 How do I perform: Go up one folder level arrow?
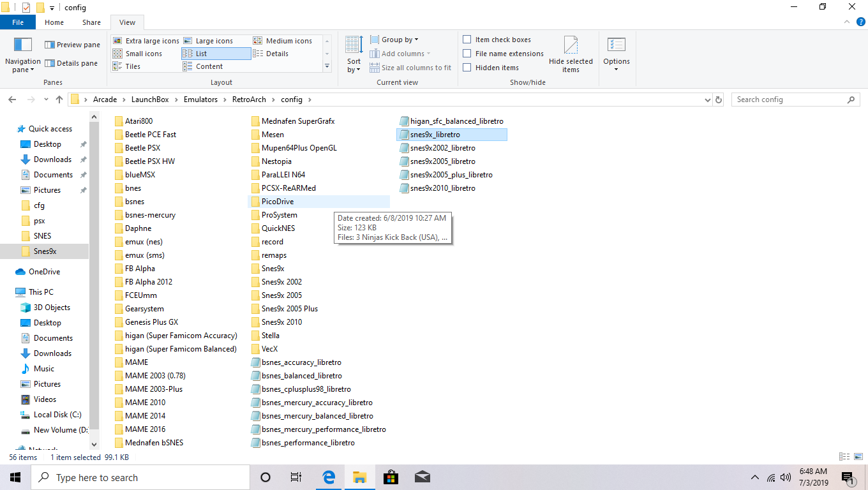59,100
